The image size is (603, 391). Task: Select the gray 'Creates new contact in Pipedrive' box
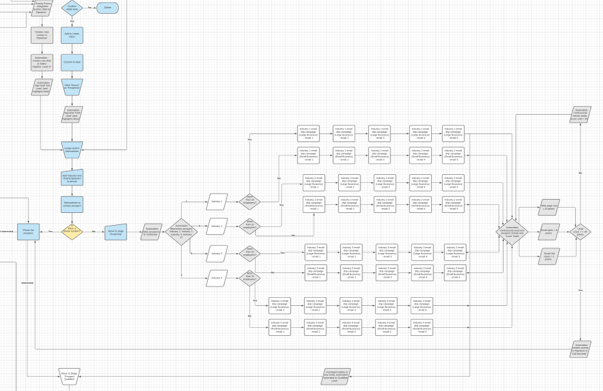coord(42,35)
